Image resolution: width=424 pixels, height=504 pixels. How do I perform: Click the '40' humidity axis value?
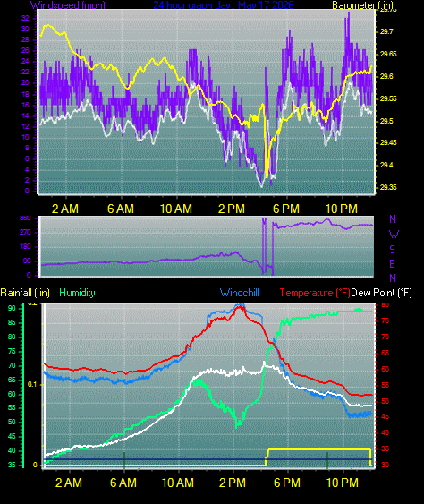[12, 450]
